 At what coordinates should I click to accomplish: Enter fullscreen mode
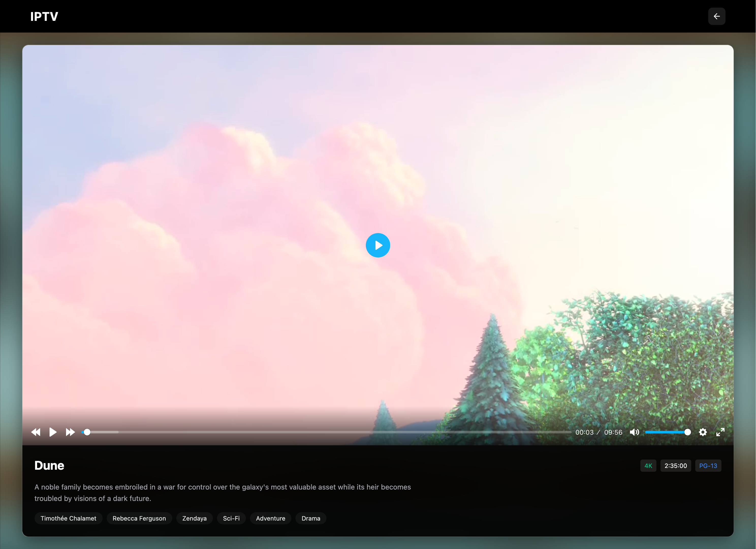[x=720, y=432]
